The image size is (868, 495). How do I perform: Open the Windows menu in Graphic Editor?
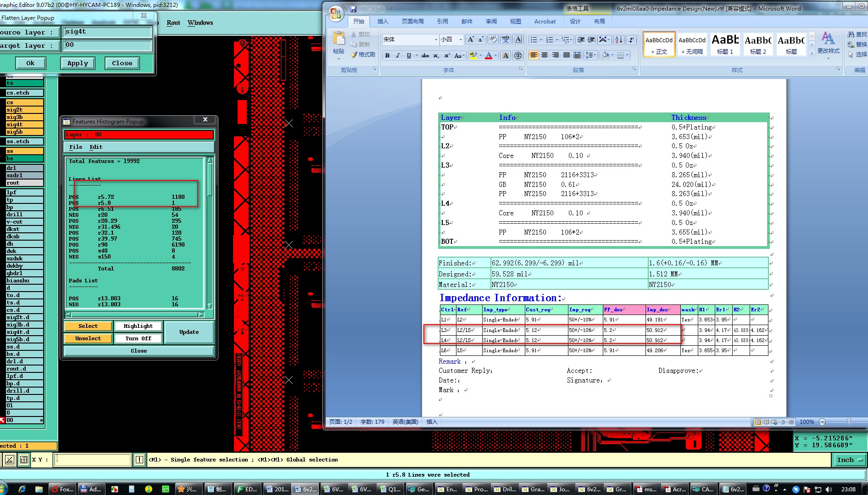click(200, 22)
